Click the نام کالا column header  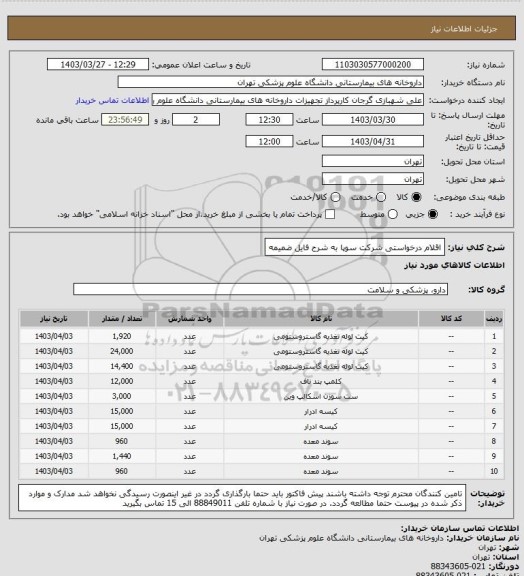[x=321, y=318]
